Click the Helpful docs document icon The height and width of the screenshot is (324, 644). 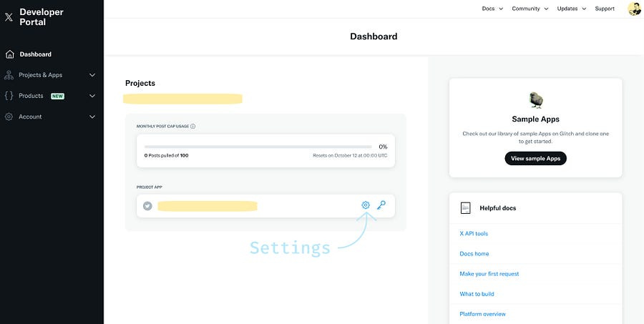tap(465, 208)
